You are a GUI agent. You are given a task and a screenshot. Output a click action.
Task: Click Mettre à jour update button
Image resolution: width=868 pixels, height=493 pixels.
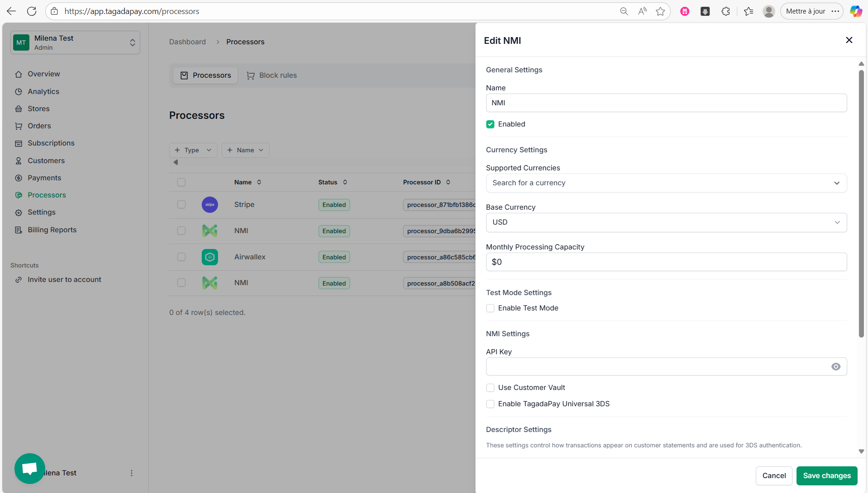point(806,11)
